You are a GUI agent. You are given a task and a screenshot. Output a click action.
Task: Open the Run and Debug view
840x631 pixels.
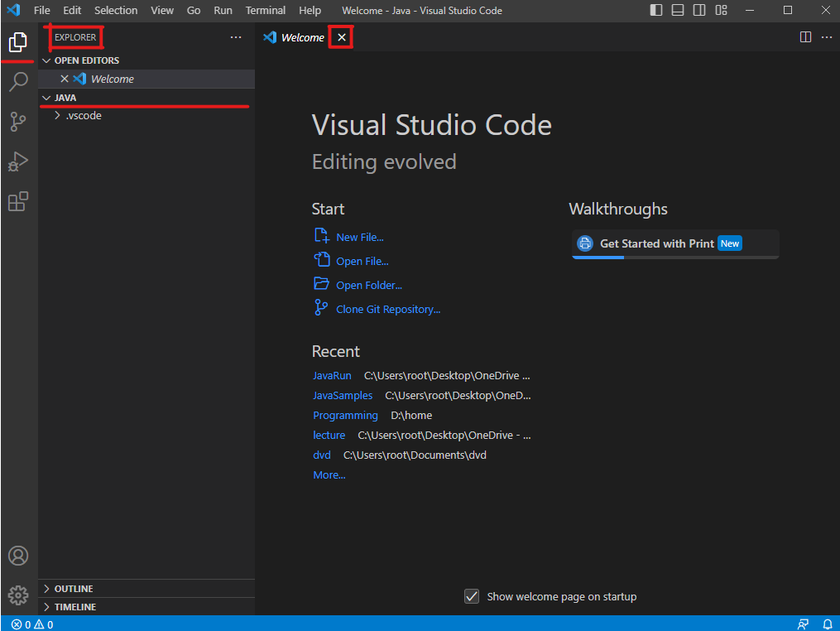click(18, 161)
